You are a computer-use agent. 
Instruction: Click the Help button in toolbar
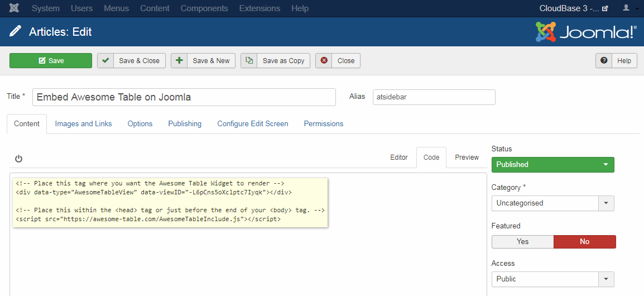click(x=617, y=60)
